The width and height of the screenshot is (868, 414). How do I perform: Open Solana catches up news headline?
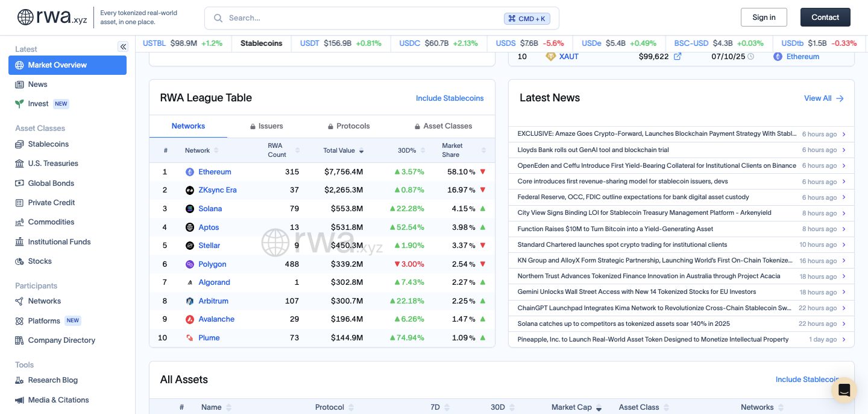(x=624, y=324)
